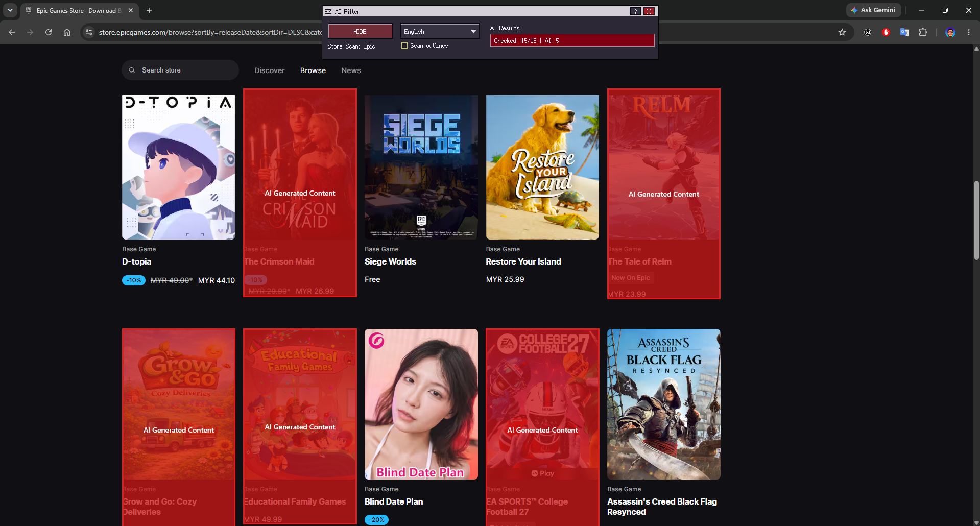Open the Chrome three-dot menu
980x526 pixels.
point(969,32)
